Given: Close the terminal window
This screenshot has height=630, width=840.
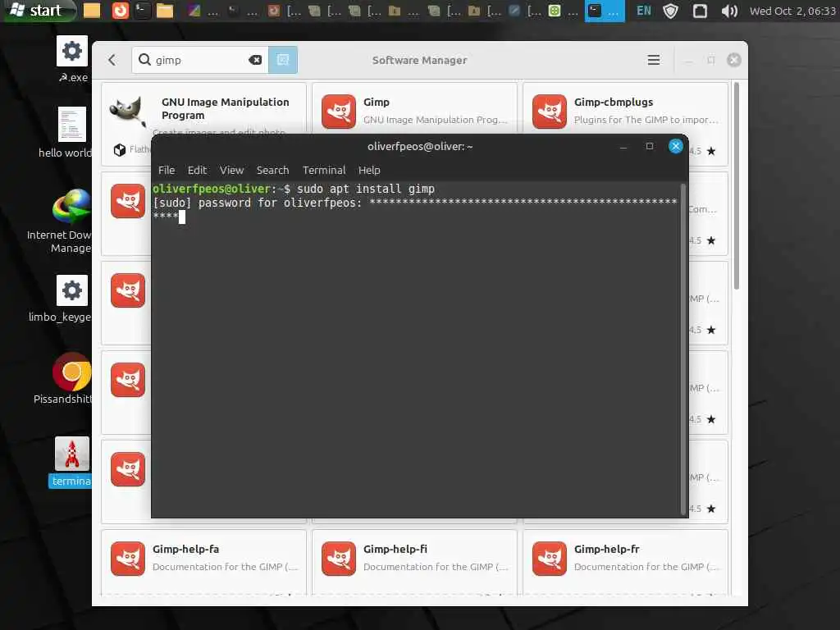Looking at the screenshot, I should pyautogui.click(x=676, y=146).
